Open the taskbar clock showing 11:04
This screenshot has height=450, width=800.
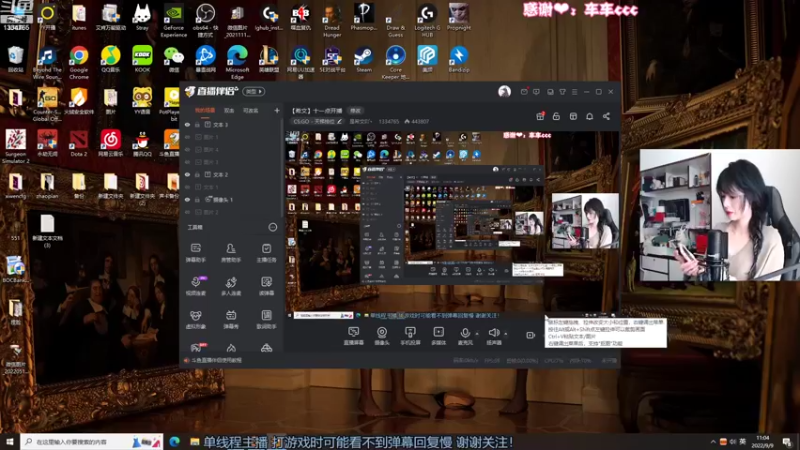click(x=763, y=442)
